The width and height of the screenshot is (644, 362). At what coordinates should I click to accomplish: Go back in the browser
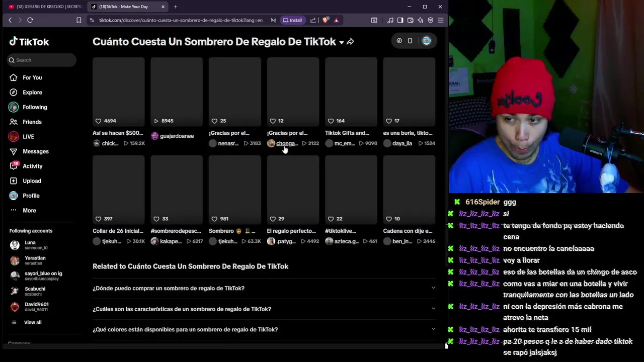coord(10,20)
